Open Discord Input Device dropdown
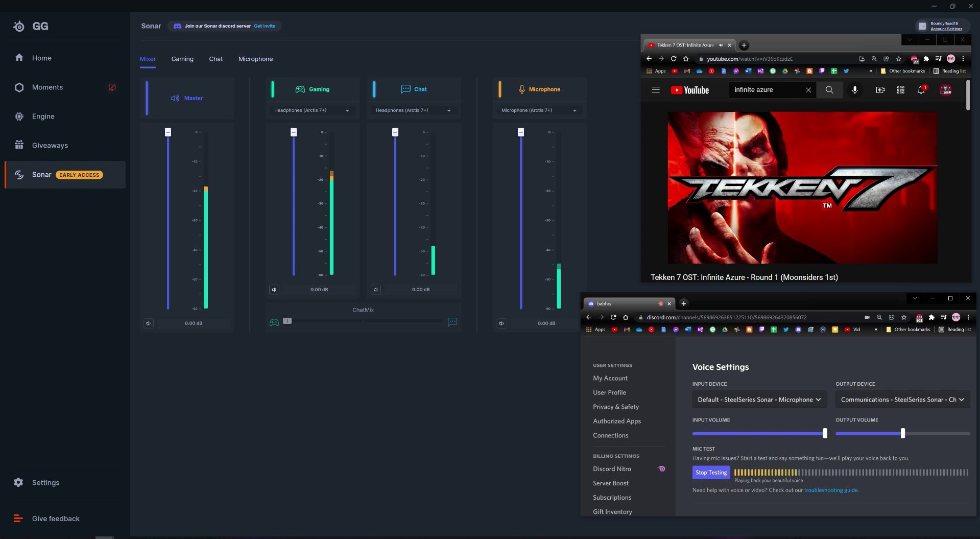This screenshot has width=980, height=539. point(759,400)
